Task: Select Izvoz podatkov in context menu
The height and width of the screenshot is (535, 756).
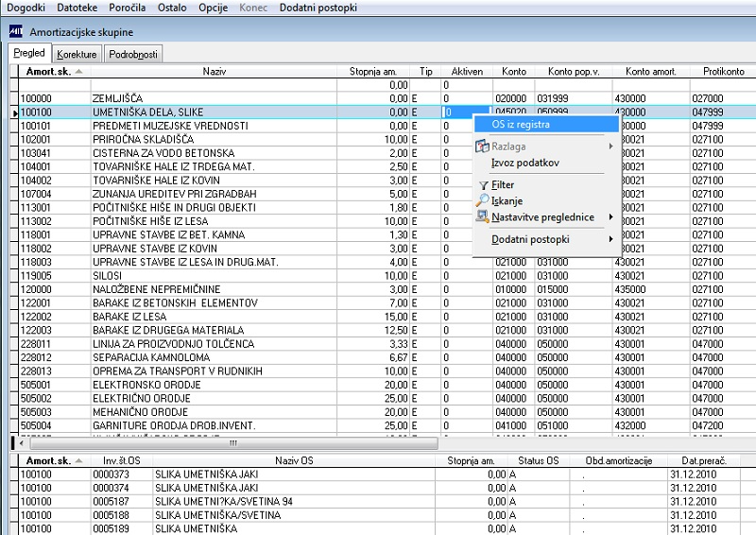Action: (x=524, y=163)
